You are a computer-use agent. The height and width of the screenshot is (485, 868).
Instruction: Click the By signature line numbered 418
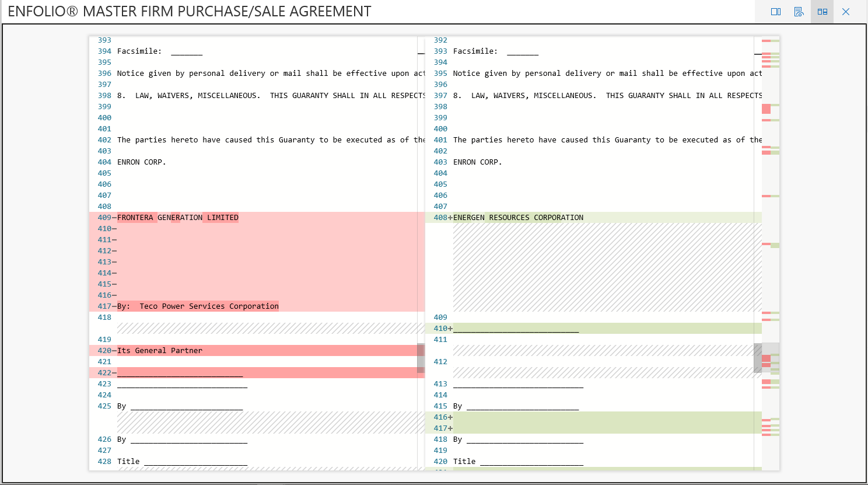pyautogui.click(x=518, y=439)
